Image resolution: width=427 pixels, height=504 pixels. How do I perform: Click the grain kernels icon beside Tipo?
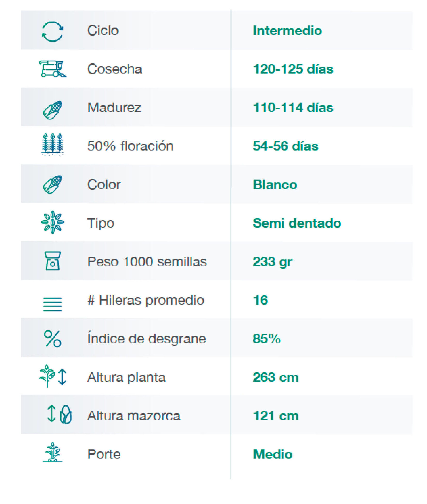[53, 222]
